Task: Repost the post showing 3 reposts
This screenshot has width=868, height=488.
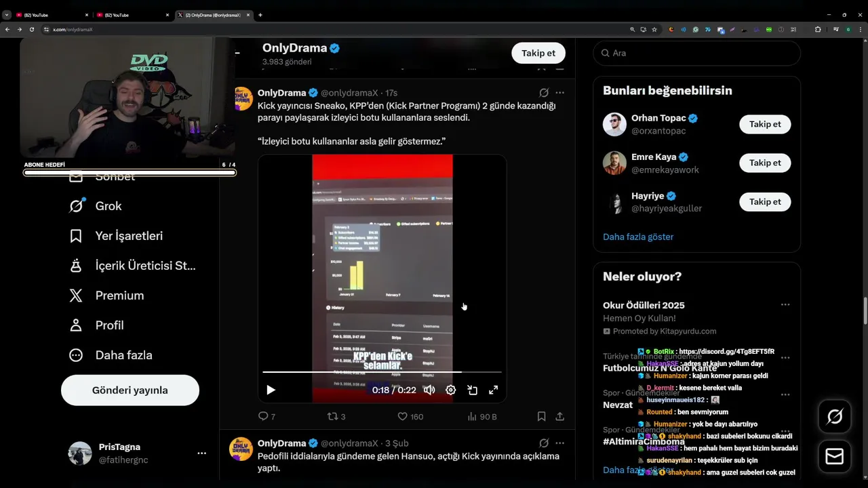Action: (336, 417)
